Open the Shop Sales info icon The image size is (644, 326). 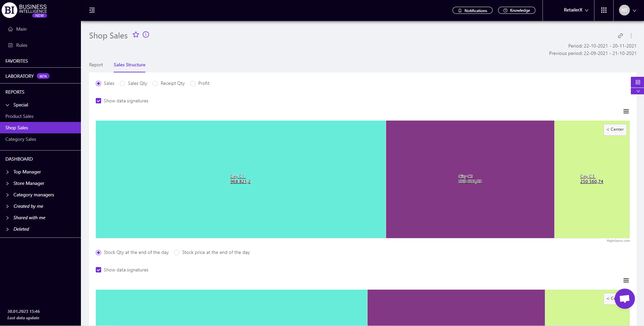(x=146, y=35)
